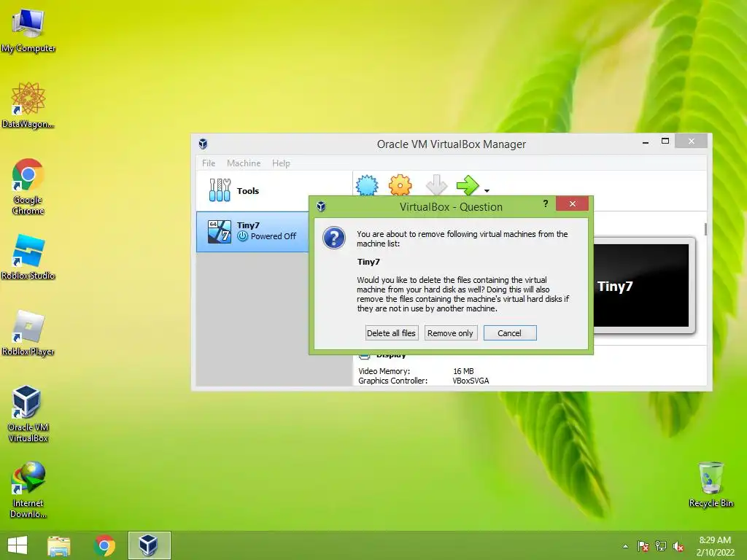Open the Machine menu

click(244, 163)
